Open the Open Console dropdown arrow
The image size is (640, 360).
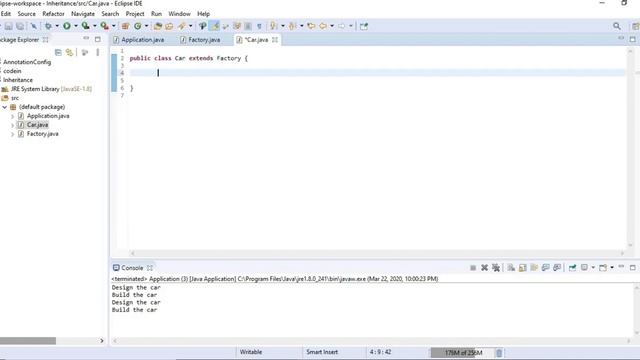tap(612, 268)
